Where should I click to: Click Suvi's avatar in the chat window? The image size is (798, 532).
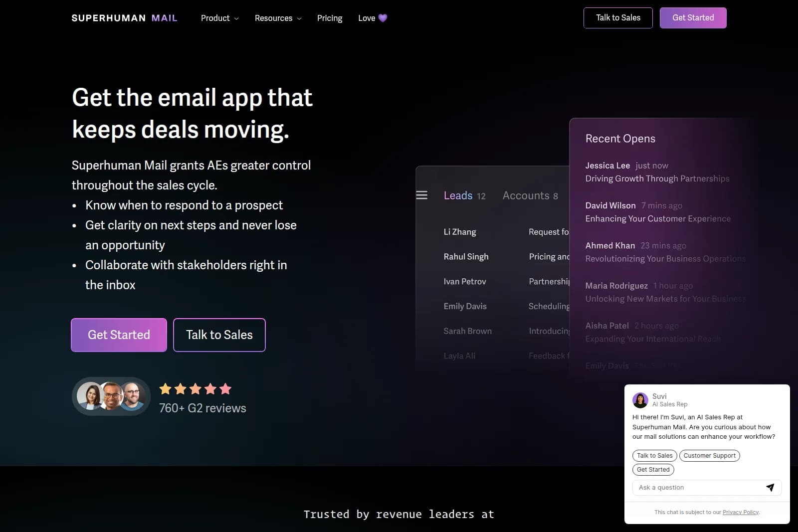click(641, 400)
